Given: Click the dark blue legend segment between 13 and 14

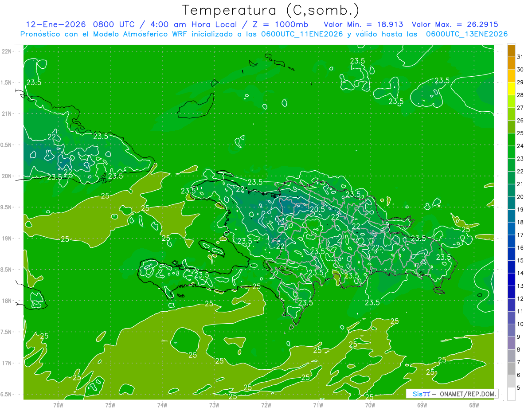Looking at the screenshot, I should [x=511, y=279].
